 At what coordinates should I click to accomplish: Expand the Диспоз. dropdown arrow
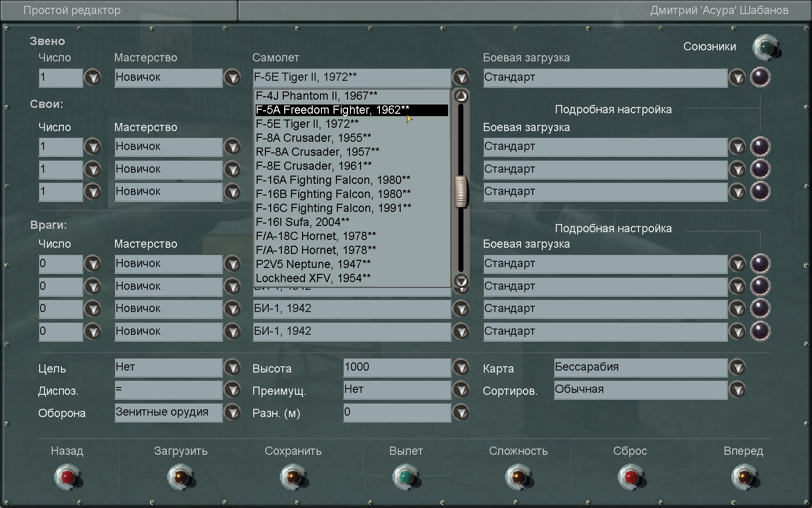(x=233, y=389)
